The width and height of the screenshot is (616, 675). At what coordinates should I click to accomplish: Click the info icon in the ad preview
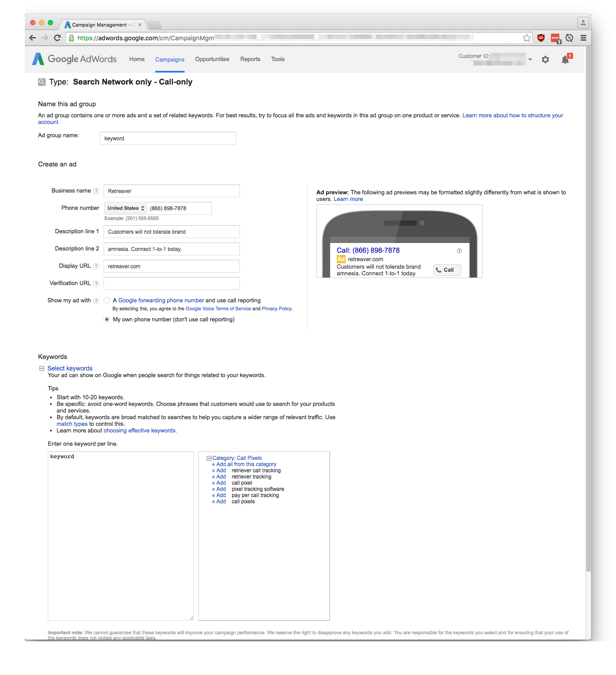pos(459,251)
